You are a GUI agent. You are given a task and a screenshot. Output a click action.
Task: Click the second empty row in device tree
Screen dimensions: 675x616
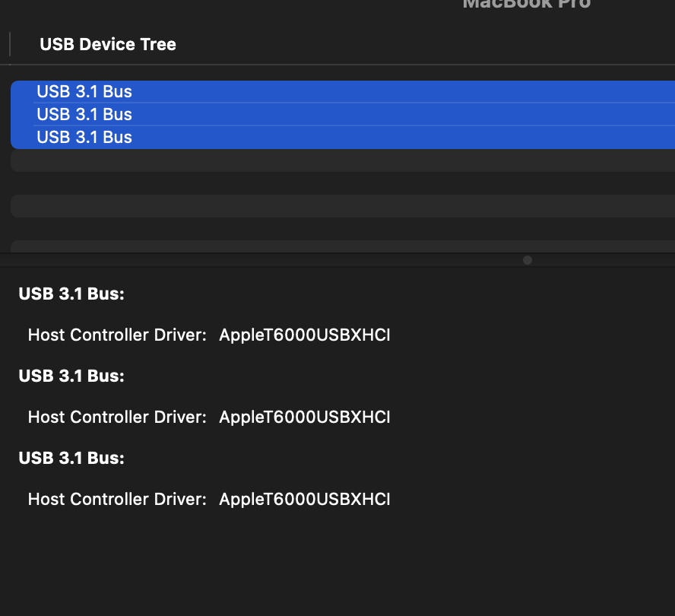tap(342, 206)
